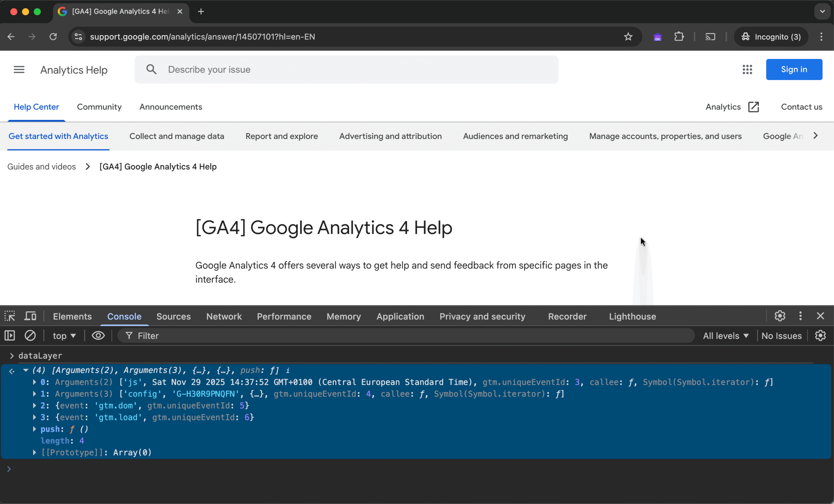Viewport: 834px width, 504px height.
Task: Switch to the Network tab
Action: 224,316
